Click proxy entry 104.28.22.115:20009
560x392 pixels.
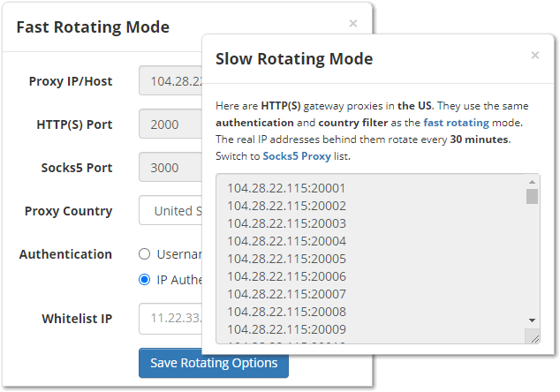pyautogui.click(x=286, y=329)
